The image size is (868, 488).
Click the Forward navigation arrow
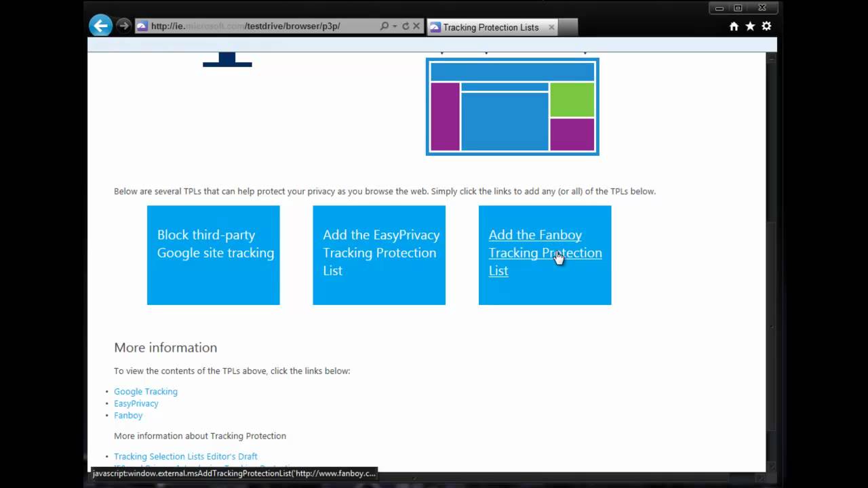pyautogui.click(x=123, y=26)
